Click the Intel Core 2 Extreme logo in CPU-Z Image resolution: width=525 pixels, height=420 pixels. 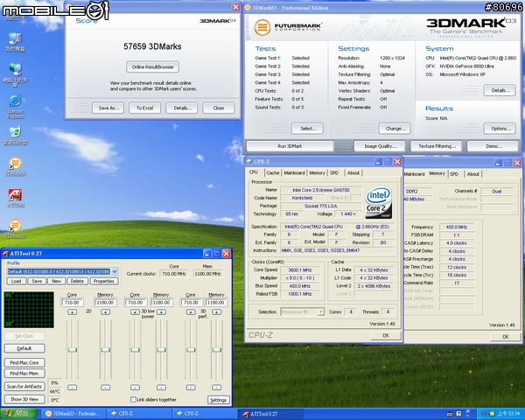379,202
